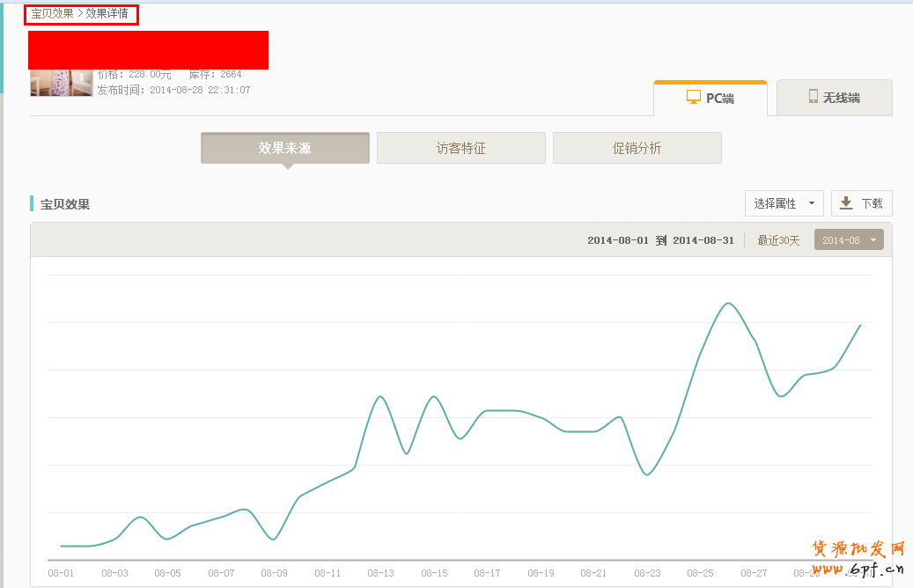The height and width of the screenshot is (588, 913).
Task: Click the monitor icon on PC端 tab
Action: [x=694, y=98]
